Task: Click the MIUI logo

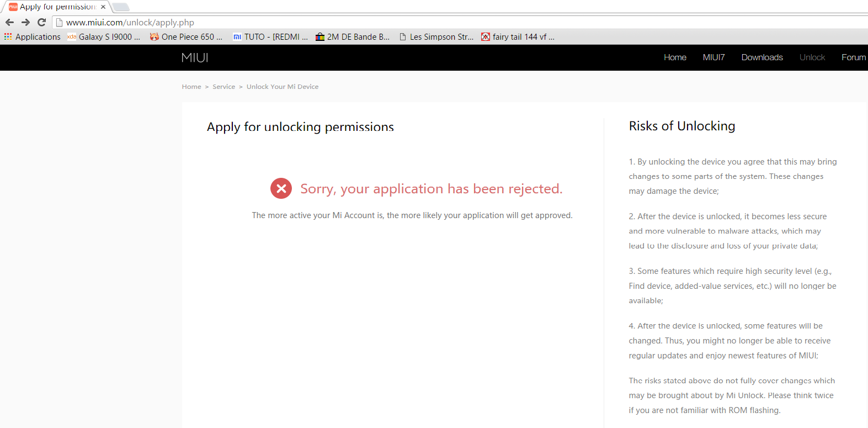Action: (x=195, y=57)
